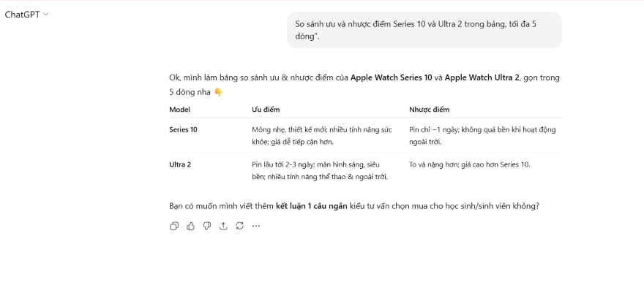Click the chevron next to ChatGPT
This screenshot has height=304, width=644.
(46, 14)
